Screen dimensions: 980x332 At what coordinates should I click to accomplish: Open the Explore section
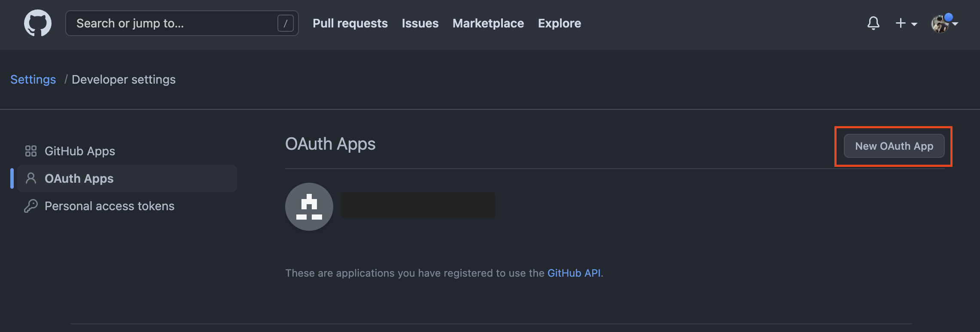[559, 23]
